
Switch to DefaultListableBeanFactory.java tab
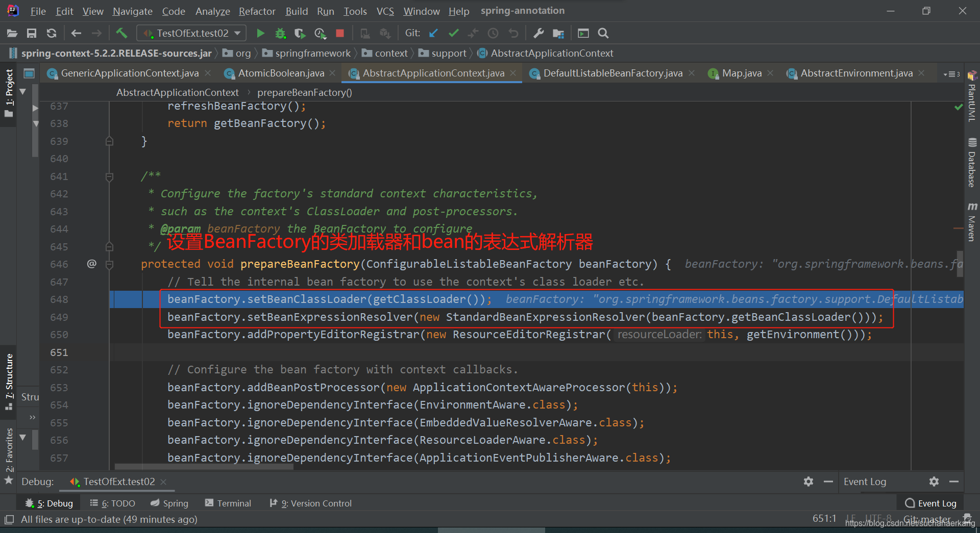[612, 73]
